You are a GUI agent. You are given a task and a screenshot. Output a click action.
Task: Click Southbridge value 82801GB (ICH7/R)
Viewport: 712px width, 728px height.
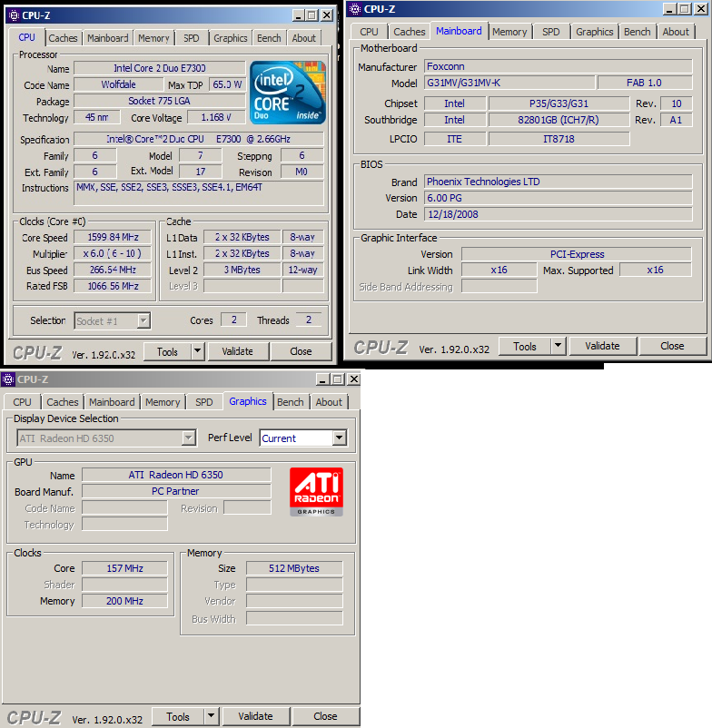coord(559,120)
